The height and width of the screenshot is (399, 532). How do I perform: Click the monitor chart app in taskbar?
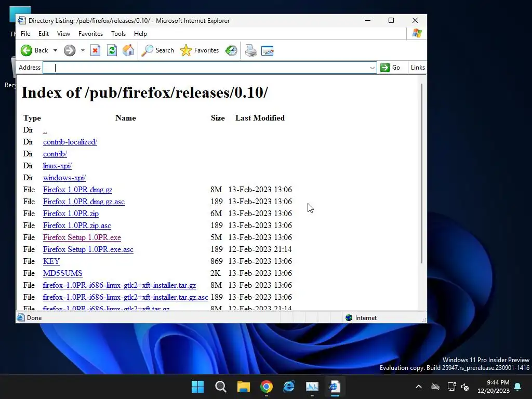(x=312, y=387)
